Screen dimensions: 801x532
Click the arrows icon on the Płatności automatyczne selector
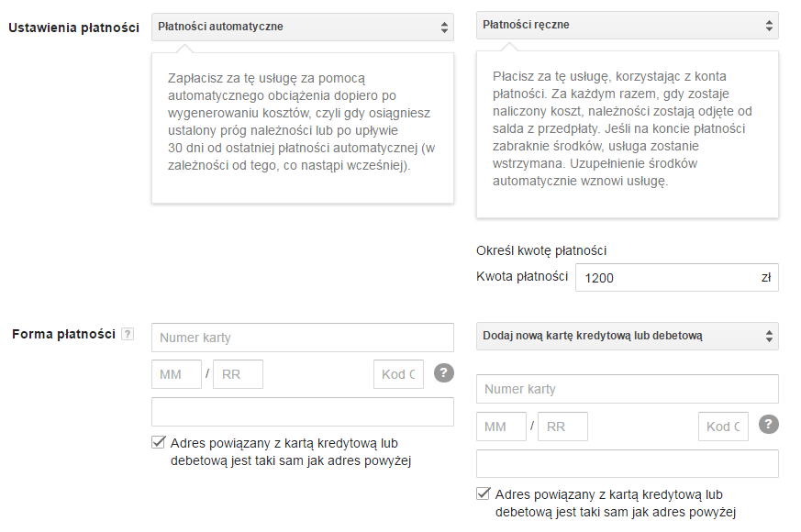[443, 27]
